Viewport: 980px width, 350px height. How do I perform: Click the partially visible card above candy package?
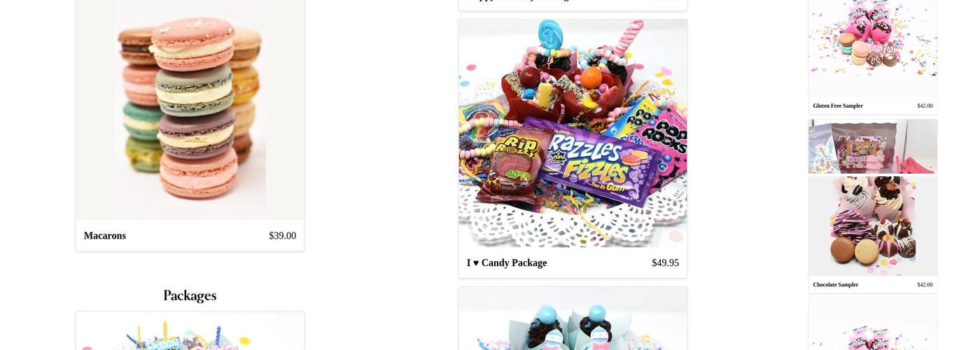coord(573,5)
